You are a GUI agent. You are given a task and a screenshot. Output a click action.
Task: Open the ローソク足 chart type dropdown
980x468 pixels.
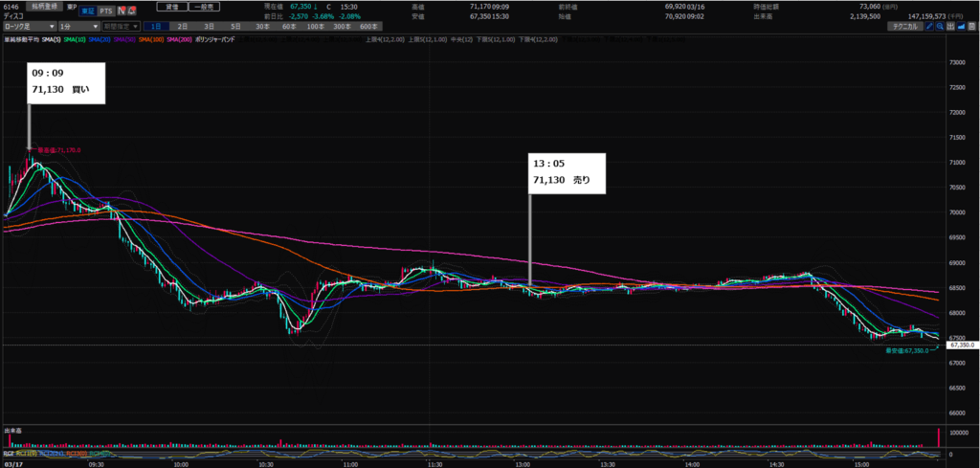[29, 26]
